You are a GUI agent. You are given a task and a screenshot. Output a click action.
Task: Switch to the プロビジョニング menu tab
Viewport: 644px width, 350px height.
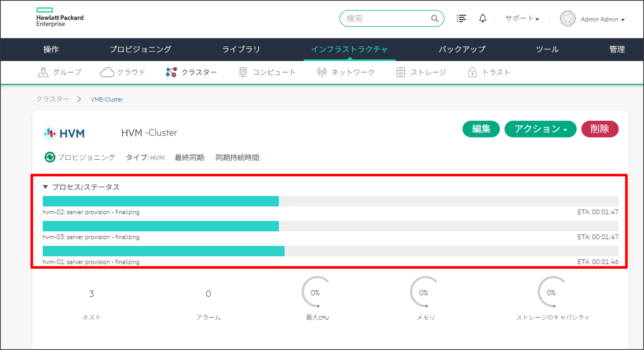(x=140, y=49)
